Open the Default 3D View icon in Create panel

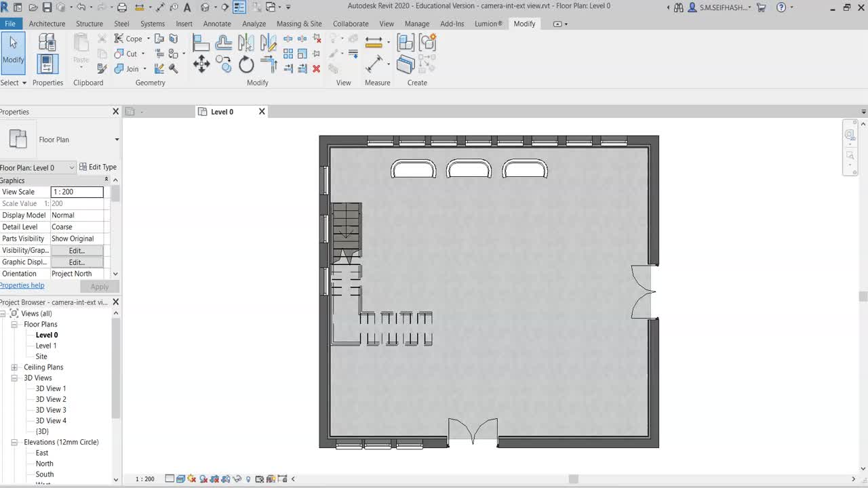(406, 42)
